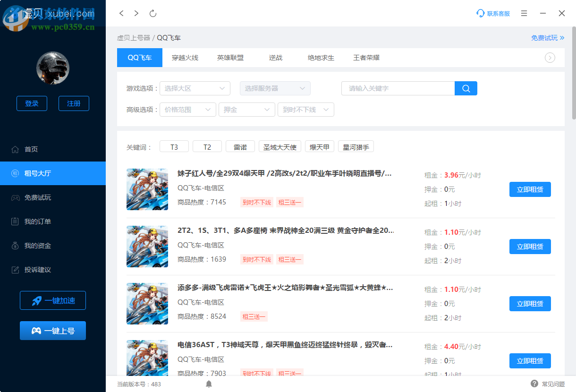Expand the 押金 deposit dropdown
576x392 pixels.
point(246,109)
